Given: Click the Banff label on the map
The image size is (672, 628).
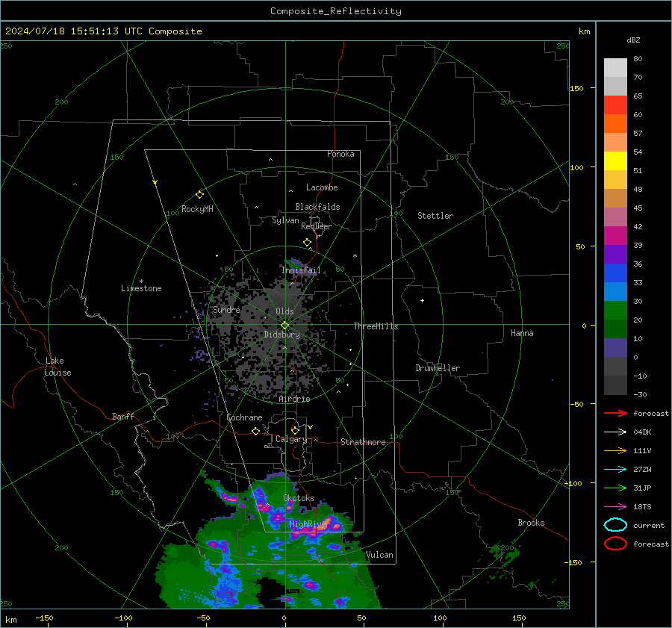Looking at the screenshot, I should [x=123, y=417].
